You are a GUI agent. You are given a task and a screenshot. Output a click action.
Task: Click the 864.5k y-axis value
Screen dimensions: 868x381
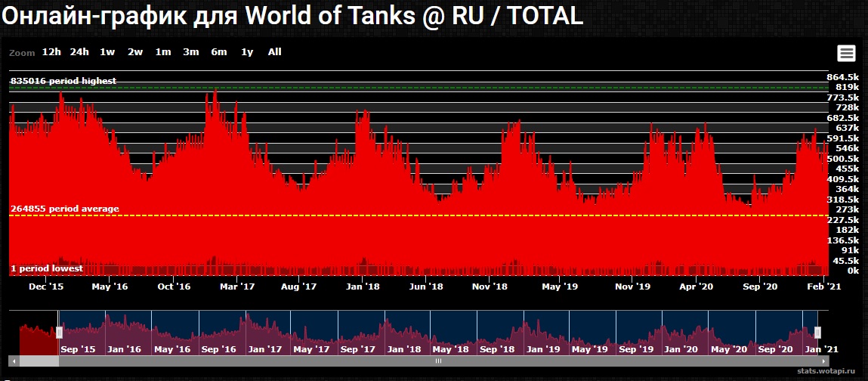coord(842,77)
